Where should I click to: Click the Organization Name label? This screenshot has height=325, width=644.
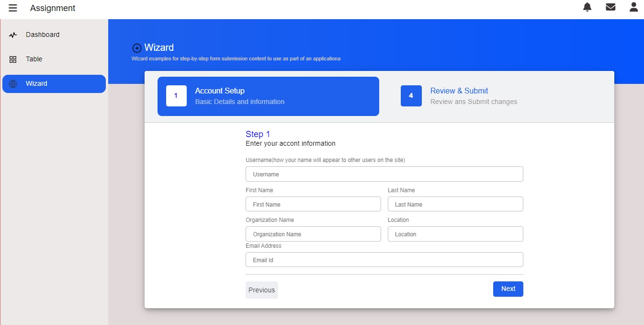coord(270,220)
